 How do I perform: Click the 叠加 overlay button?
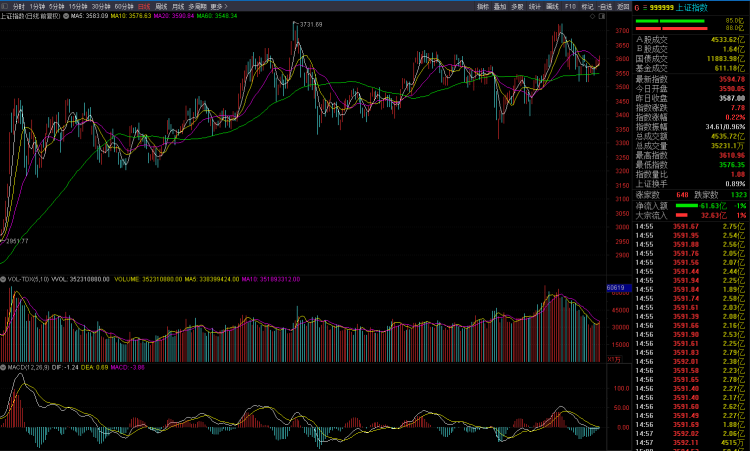pyautogui.click(x=500, y=7)
